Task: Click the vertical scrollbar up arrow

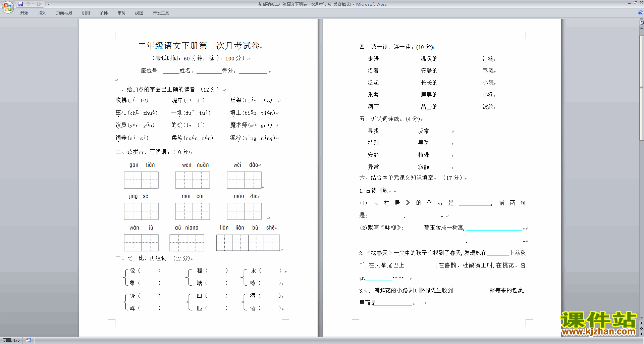Action: coord(641,29)
